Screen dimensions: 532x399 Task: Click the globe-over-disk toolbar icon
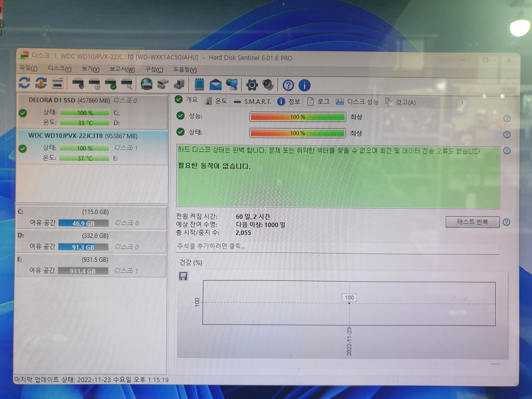pyautogui.click(x=146, y=84)
